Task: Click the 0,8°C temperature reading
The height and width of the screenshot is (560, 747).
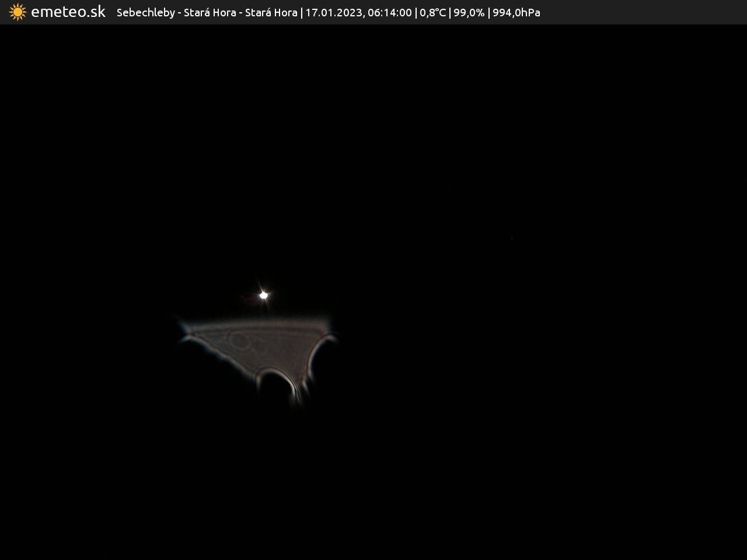Action: pyautogui.click(x=432, y=13)
